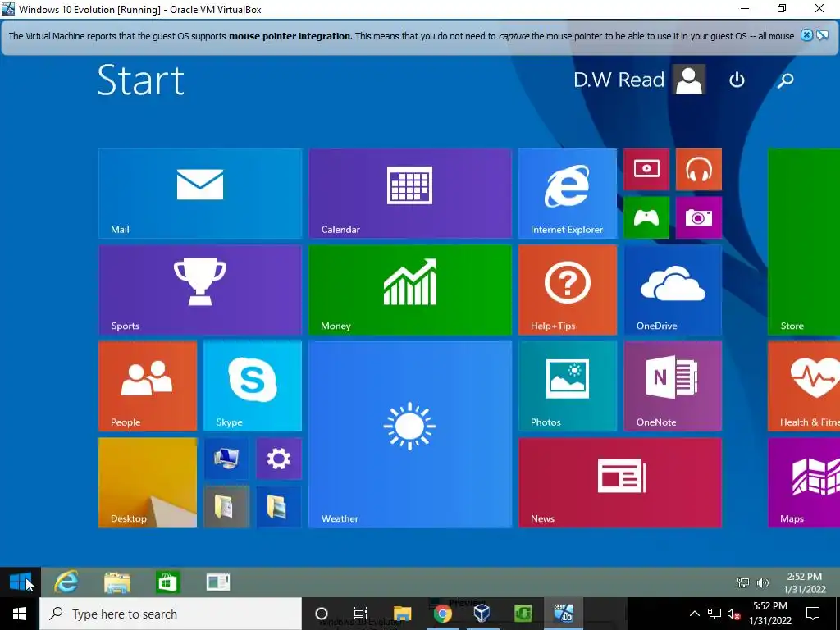Open the red Video tile

click(646, 169)
